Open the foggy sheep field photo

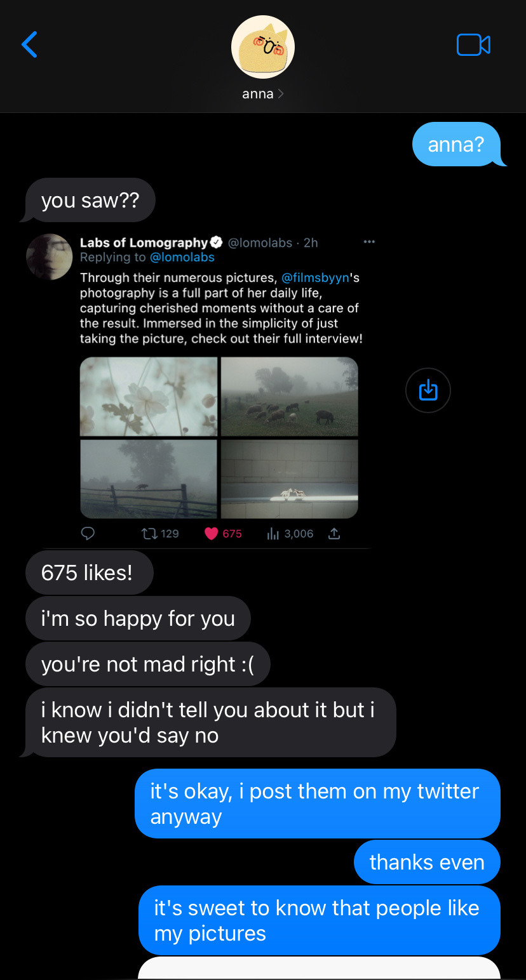point(289,397)
